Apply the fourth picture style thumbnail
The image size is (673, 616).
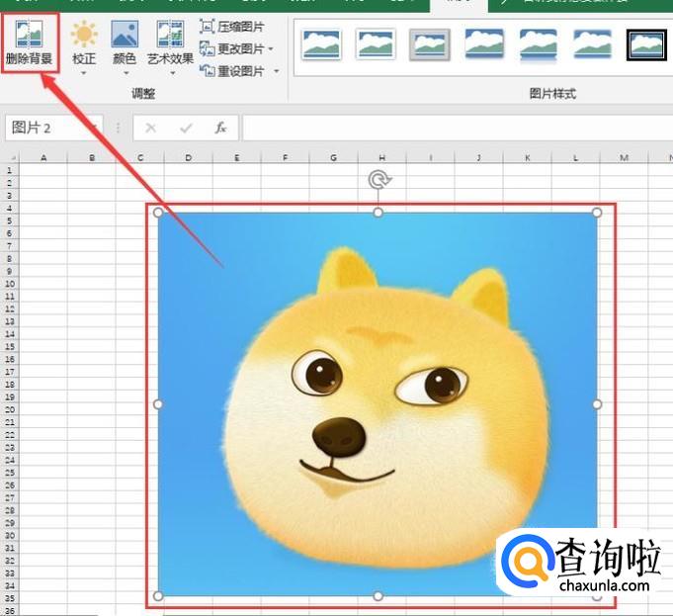click(484, 44)
